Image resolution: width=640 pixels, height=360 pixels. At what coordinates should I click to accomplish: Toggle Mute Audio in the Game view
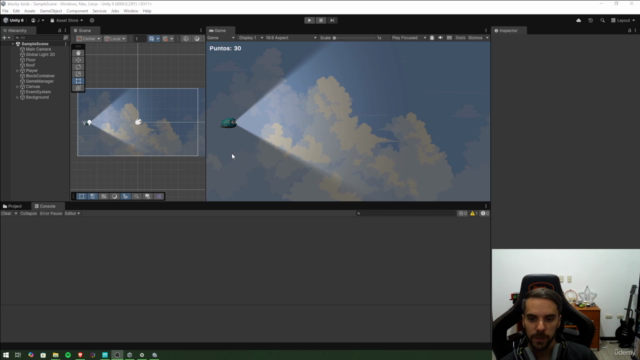tap(440, 38)
